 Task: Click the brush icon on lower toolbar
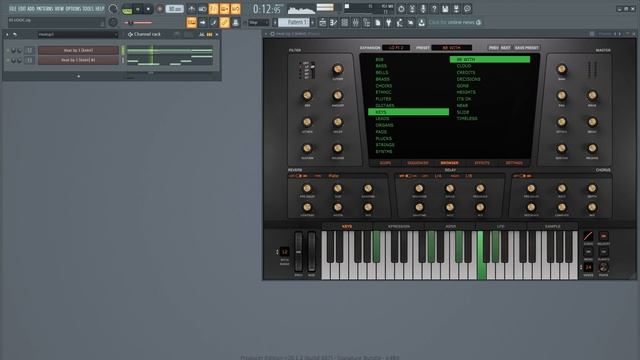click(213, 22)
